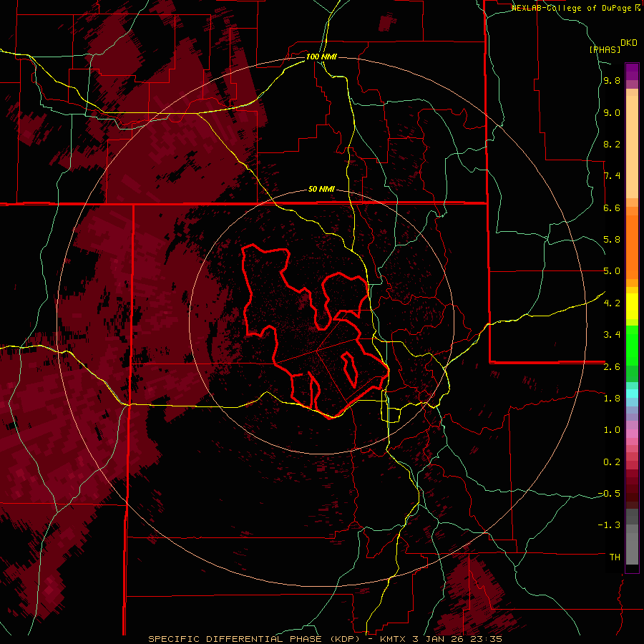Click the 9.0 value on the color scale
Image resolution: width=644 pixels, height=644 pixels.
coord(612,112)
